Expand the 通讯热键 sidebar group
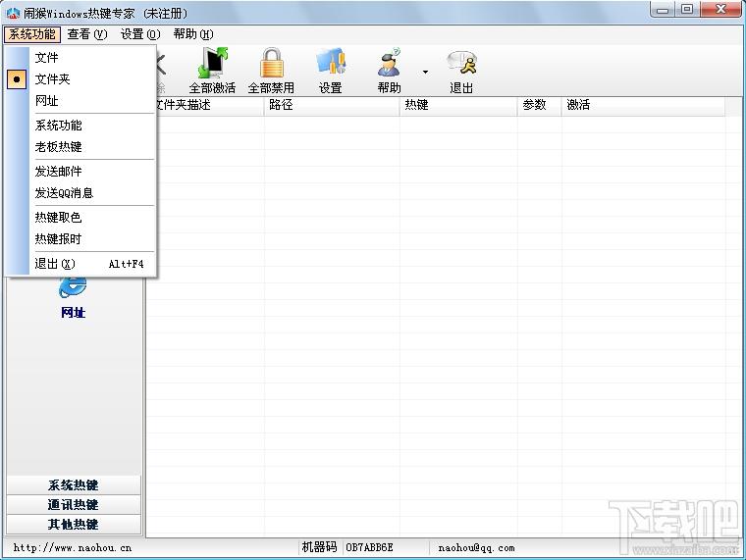The width and height of the screenshot is (746, 560). tap(74, 504)
